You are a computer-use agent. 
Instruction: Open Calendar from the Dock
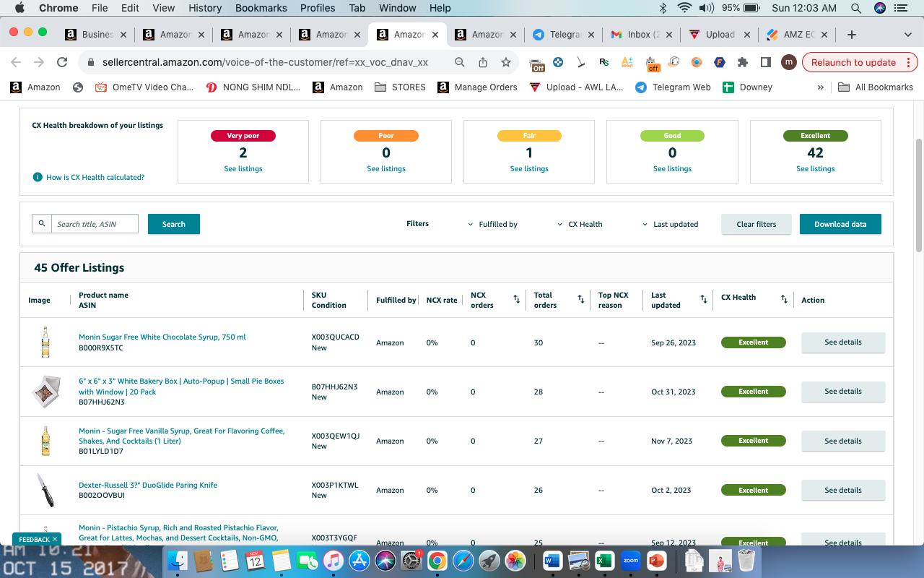pyautogui.click(x=255, y=560)
